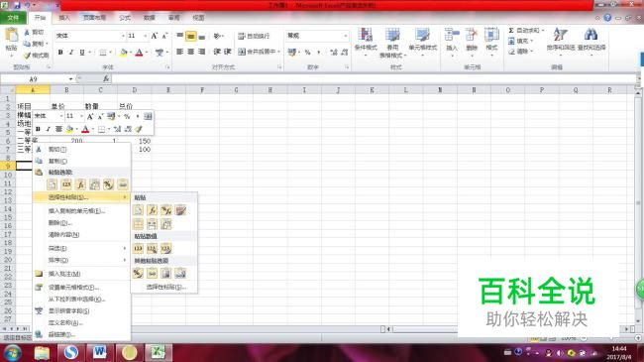Open the ribbon font name dropdown (宋体)
The height and width of the screenshot is (362, 644).
[123, 36]
